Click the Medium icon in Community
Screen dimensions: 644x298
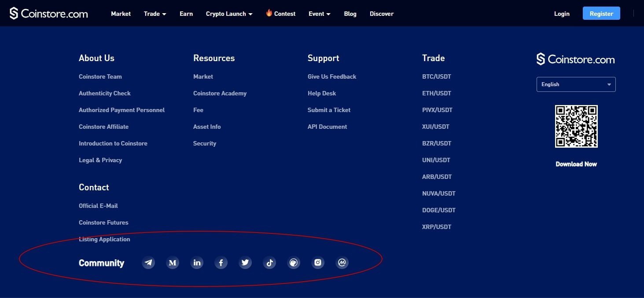(173, 263)
